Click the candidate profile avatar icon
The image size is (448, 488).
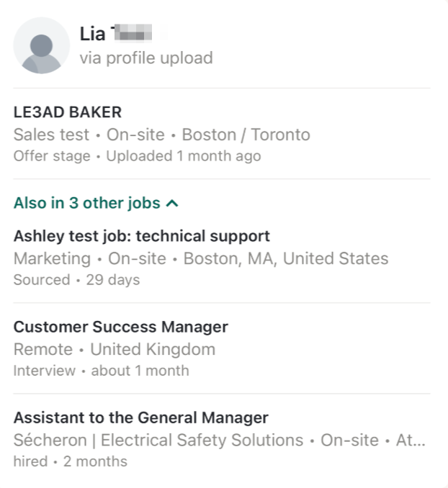pos(42,45)
